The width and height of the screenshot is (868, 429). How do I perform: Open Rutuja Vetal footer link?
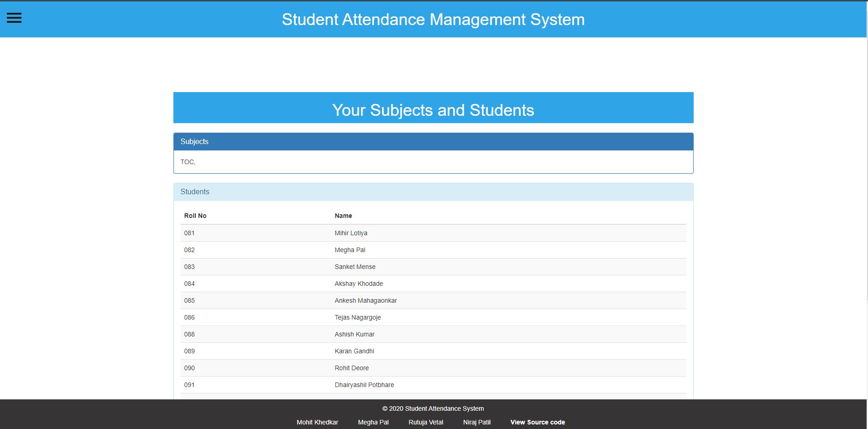click(426, 422)
